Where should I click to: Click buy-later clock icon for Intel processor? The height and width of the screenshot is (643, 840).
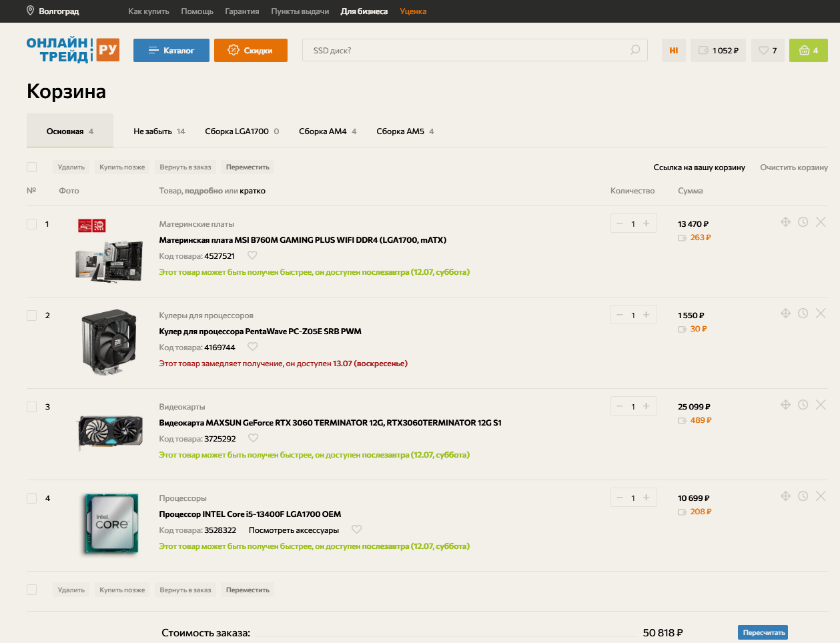803,496
